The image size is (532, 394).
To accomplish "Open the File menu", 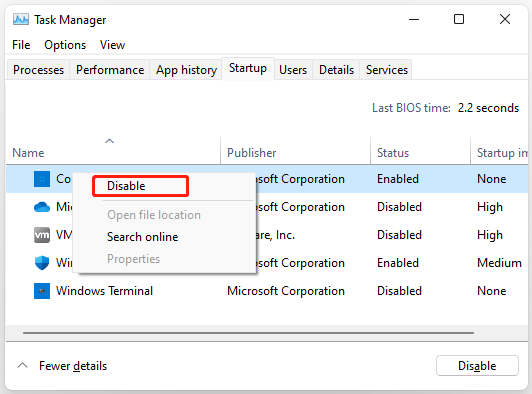I will click(x=21, y=45).
